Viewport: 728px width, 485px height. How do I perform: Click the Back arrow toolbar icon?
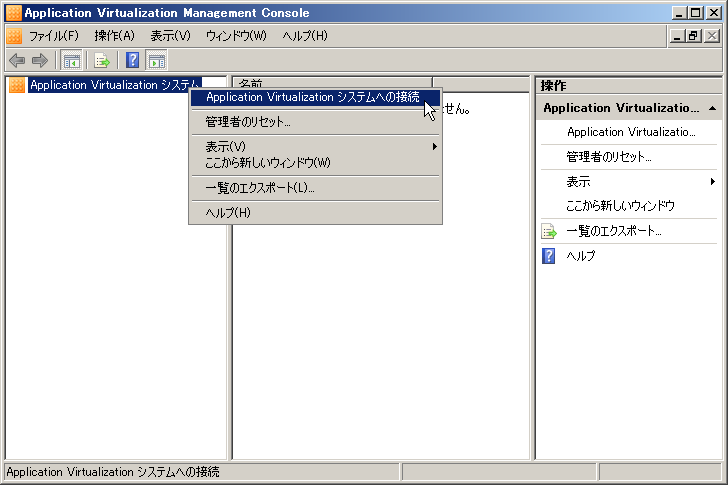[17, 60]
